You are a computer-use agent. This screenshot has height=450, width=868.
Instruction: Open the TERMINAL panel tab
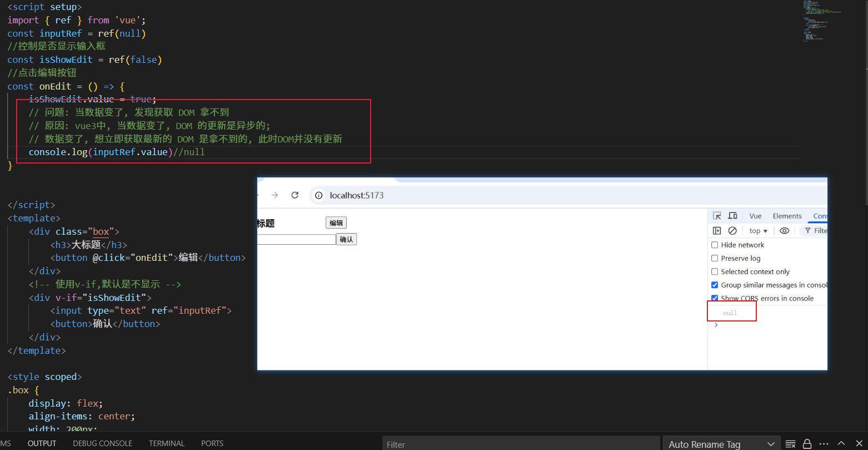[x=167, y=443]
